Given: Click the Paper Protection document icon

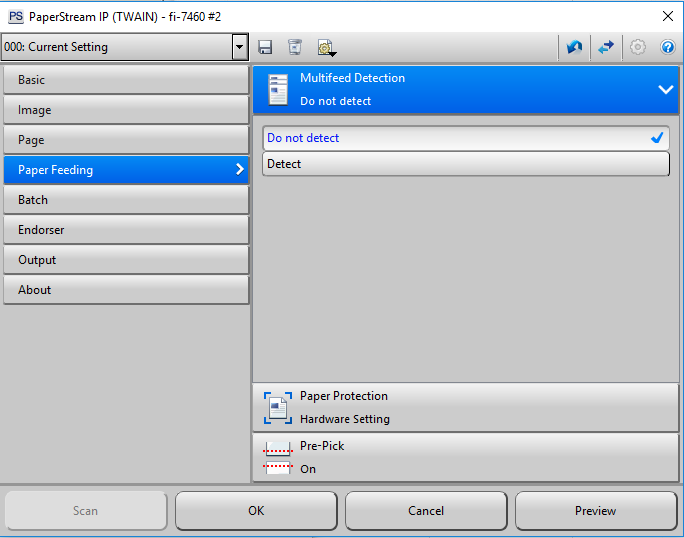Looking at the screenshot, I should click(277, 407).
